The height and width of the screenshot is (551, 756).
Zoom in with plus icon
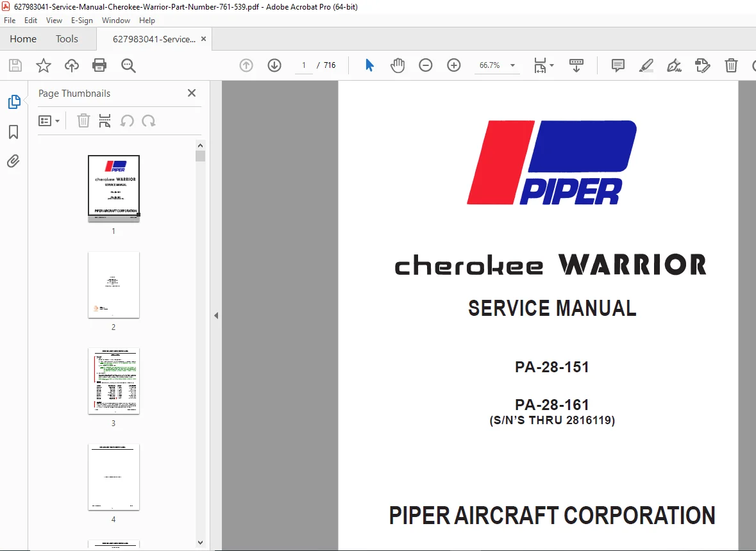tap(454, 65)
